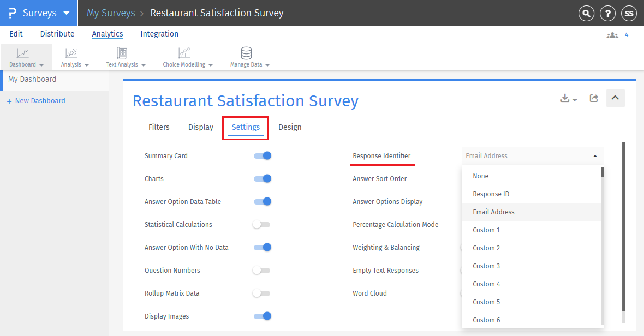This screenshot has width=644, height=336.
Task: Select the Dashboard tool
Action: click(x=23, y=57)
